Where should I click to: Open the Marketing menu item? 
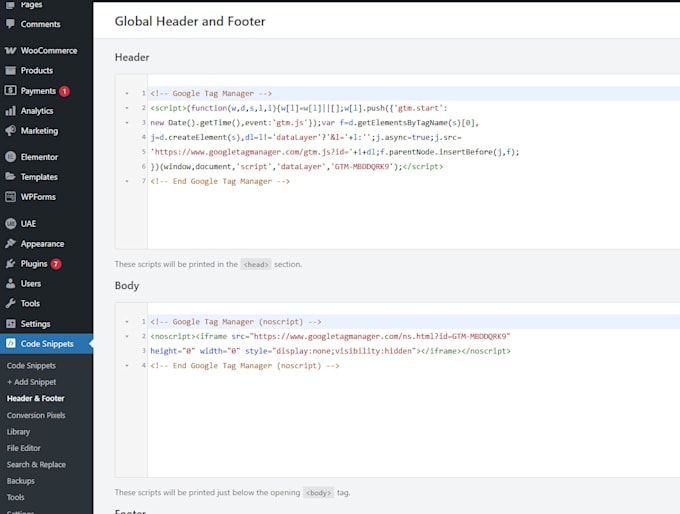tap(39, 131)
